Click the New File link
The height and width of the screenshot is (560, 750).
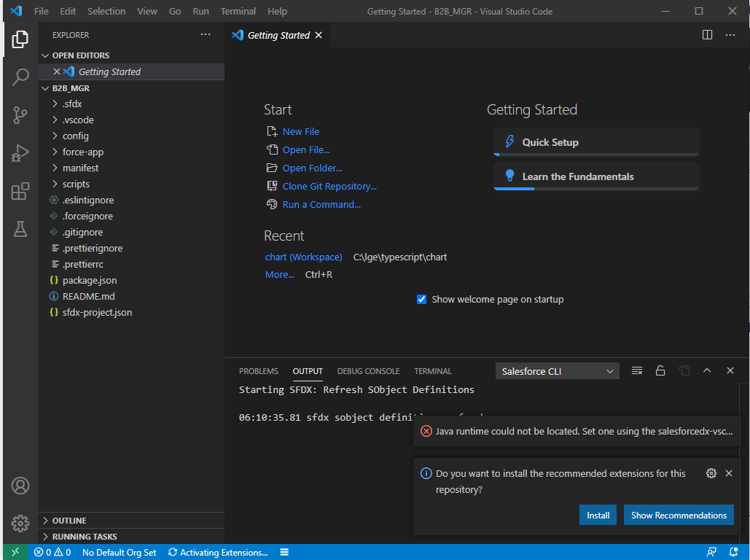pyautogui.click(x=300, y=132)
